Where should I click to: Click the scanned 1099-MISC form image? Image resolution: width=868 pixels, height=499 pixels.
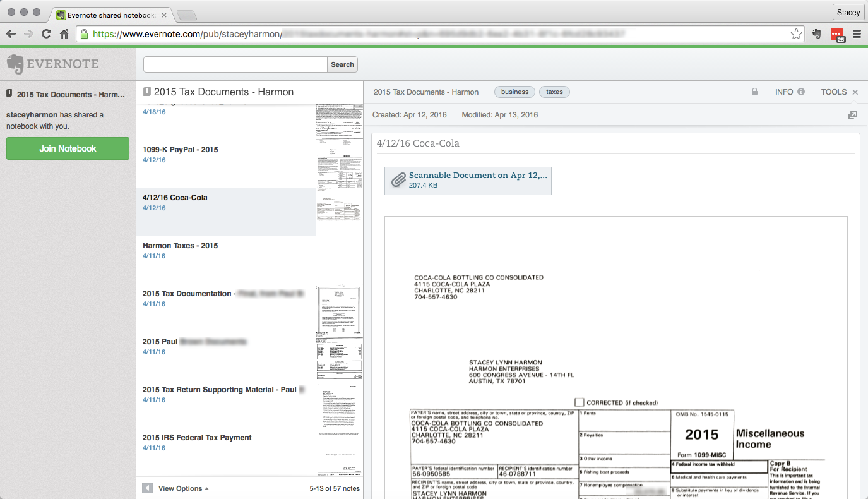[615, 358]
